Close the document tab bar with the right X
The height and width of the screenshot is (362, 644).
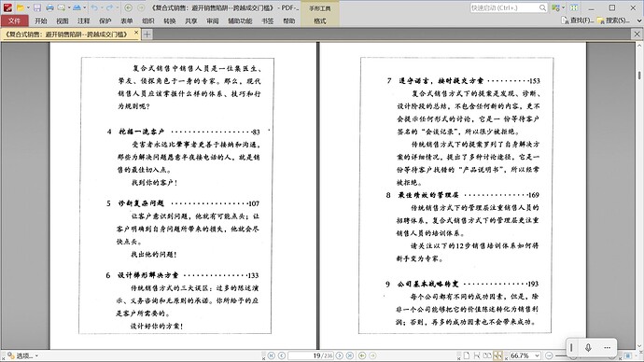pos(637,35)
